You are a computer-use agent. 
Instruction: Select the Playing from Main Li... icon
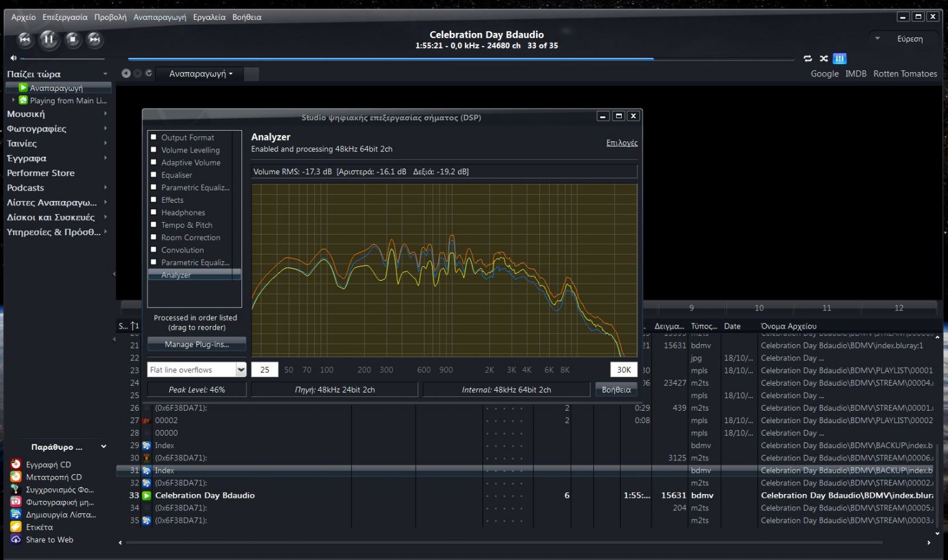click(23, 100)
